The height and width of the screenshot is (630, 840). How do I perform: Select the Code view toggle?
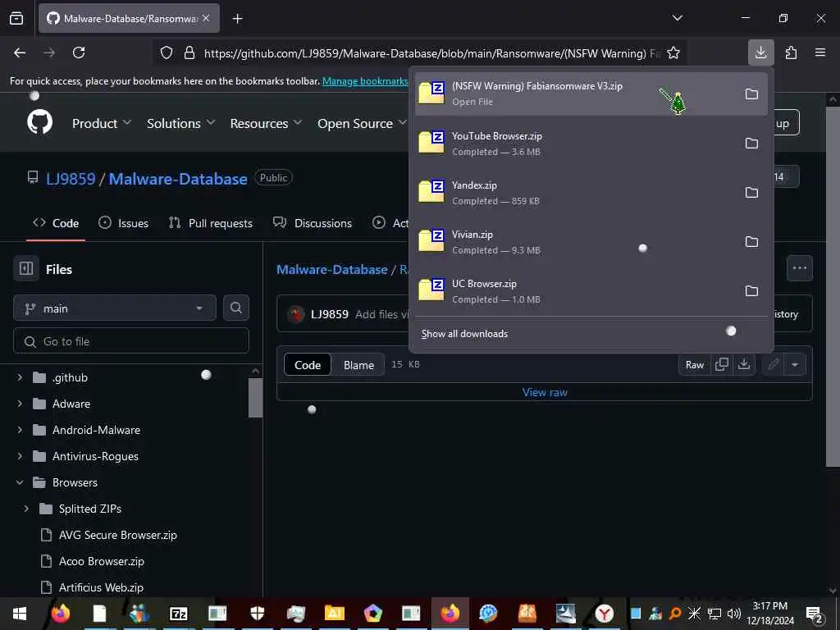(308, 365)
